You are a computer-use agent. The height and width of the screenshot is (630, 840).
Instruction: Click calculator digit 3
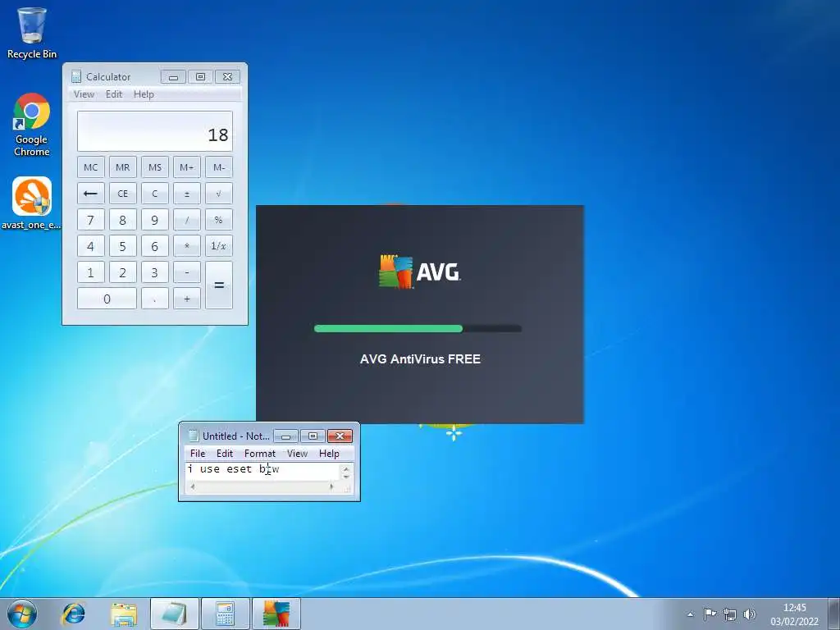(155, 272)
